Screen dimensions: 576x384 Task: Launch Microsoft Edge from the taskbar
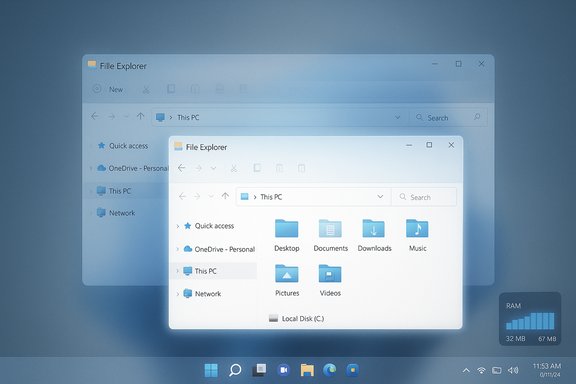330,370
